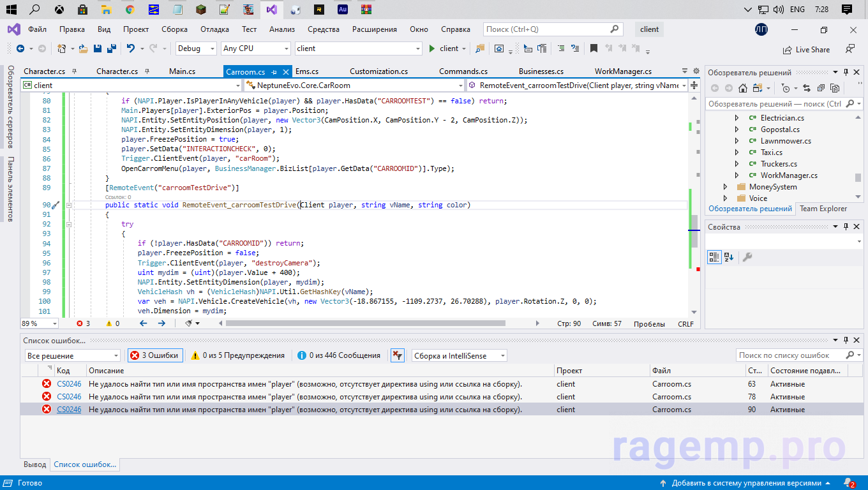Screen dimensions: 868x490
Task: Open Chrome from the Windows taskbar
Action: tap(130, 10)
